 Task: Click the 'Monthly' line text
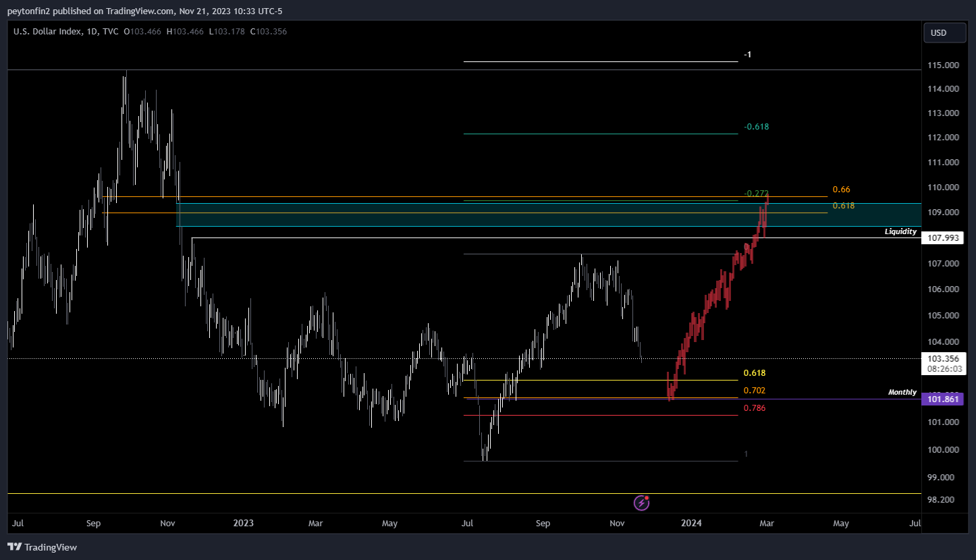tap(902, 392)
